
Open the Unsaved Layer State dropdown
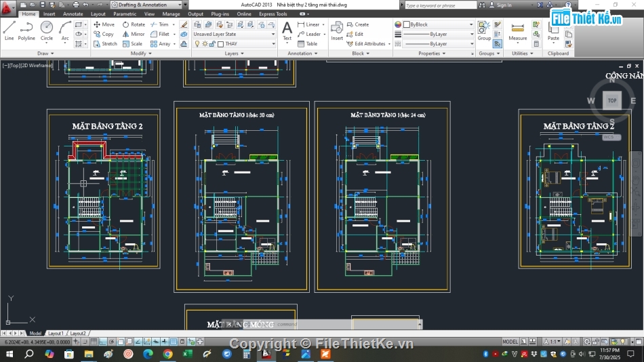point(234,34)
